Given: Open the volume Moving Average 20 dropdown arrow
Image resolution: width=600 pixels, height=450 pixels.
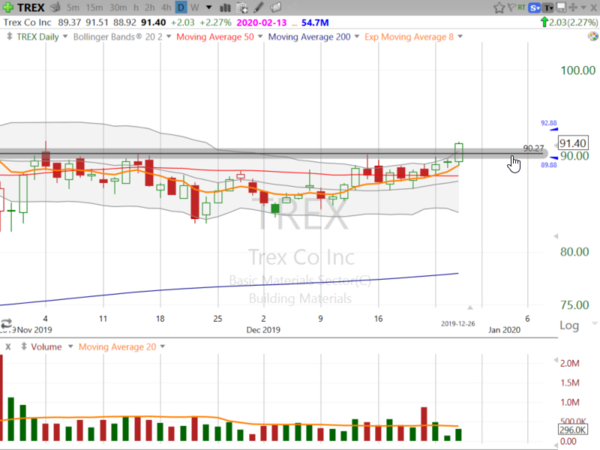Looking at the screenshot, I should 163,347.
